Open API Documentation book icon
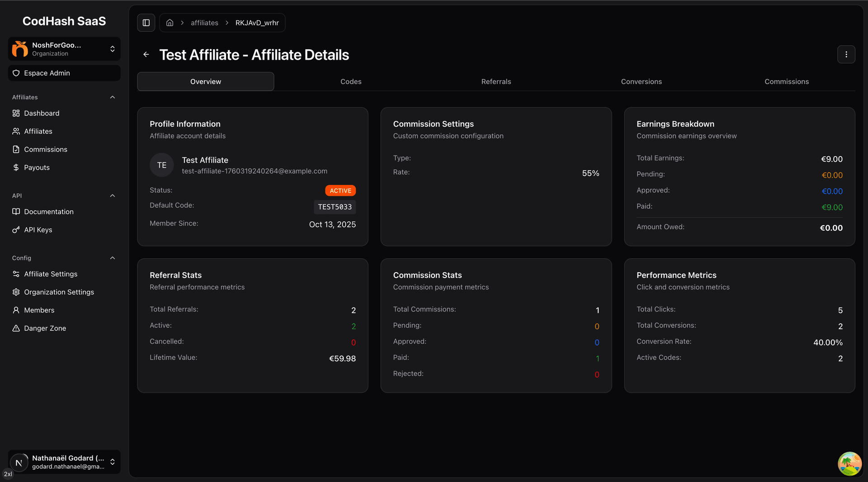868x482 pixels. tap(16, 212)
